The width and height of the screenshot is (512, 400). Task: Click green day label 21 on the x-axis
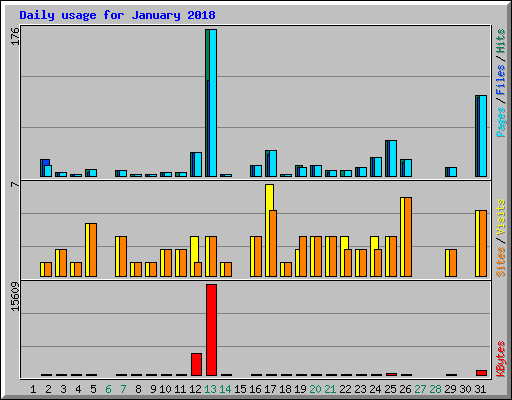tap(330, 389)
